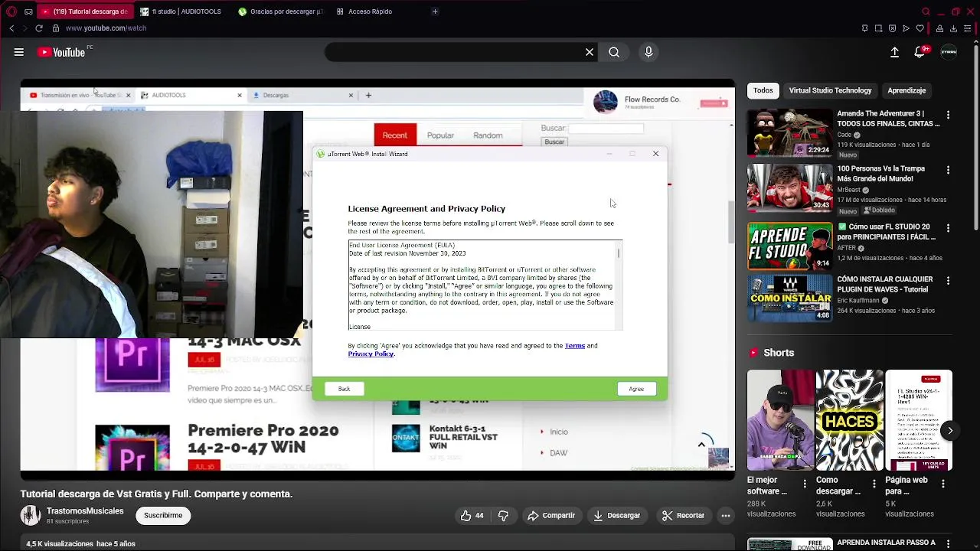The width and height of the screenshot is (980, 551).
Task: Go back with the browser back arrow
Action: (11, 28)
